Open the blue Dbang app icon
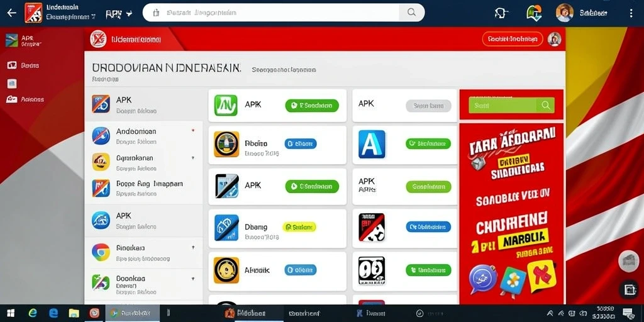 [226, 227]
